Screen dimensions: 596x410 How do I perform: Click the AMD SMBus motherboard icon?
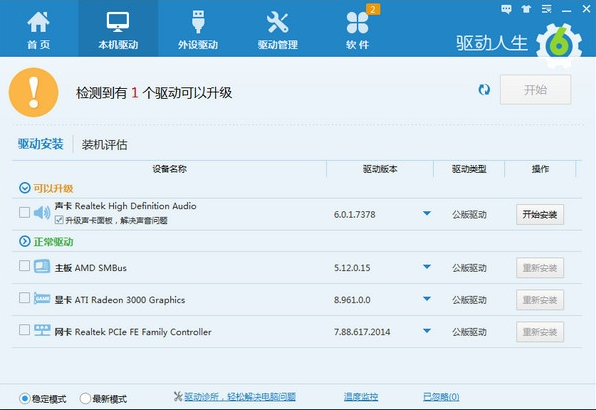click(x=42, y=266)
